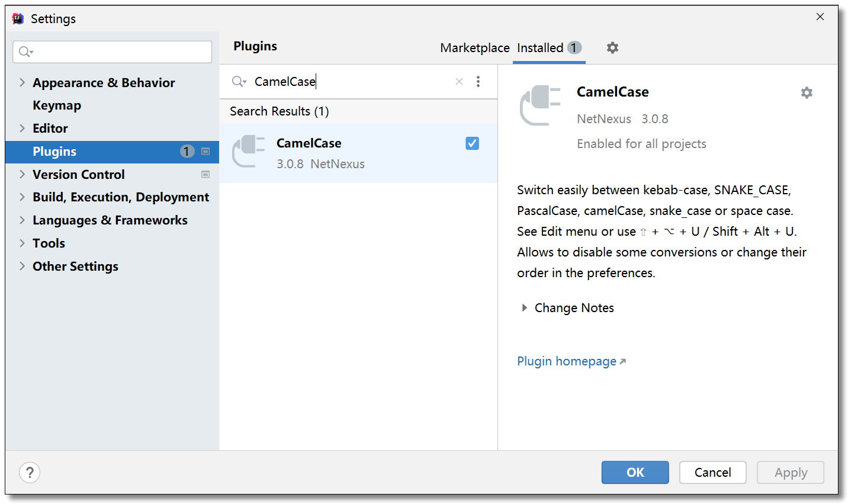Select Plugins in settings tree
This screenshot has width=848, height=504.
pos(112,152)
